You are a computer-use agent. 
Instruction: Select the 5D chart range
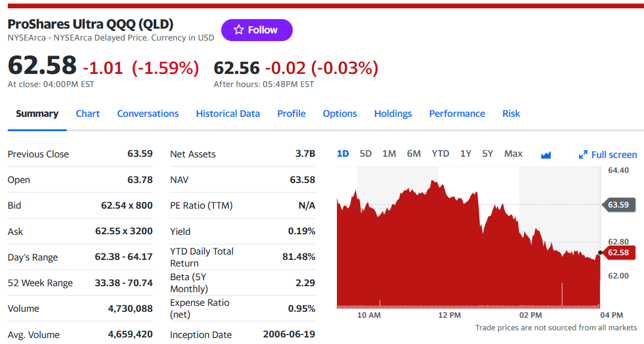pos(366,154)
